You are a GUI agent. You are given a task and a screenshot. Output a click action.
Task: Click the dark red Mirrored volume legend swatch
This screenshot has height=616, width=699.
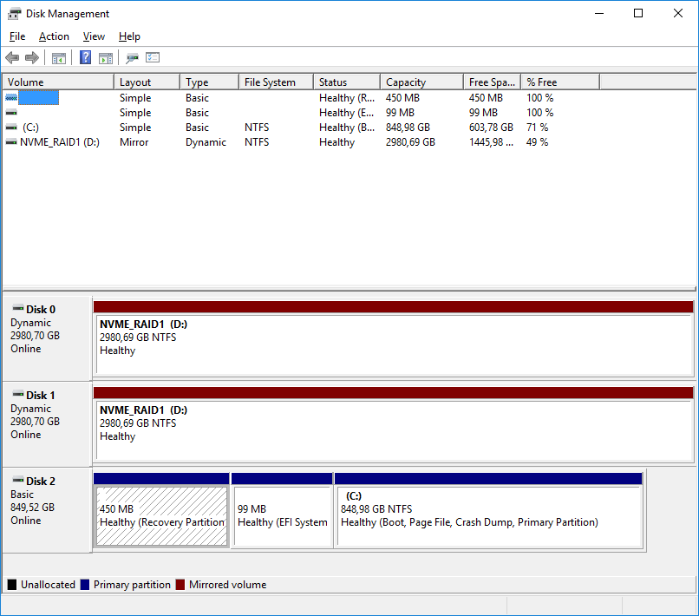point(180,585)
